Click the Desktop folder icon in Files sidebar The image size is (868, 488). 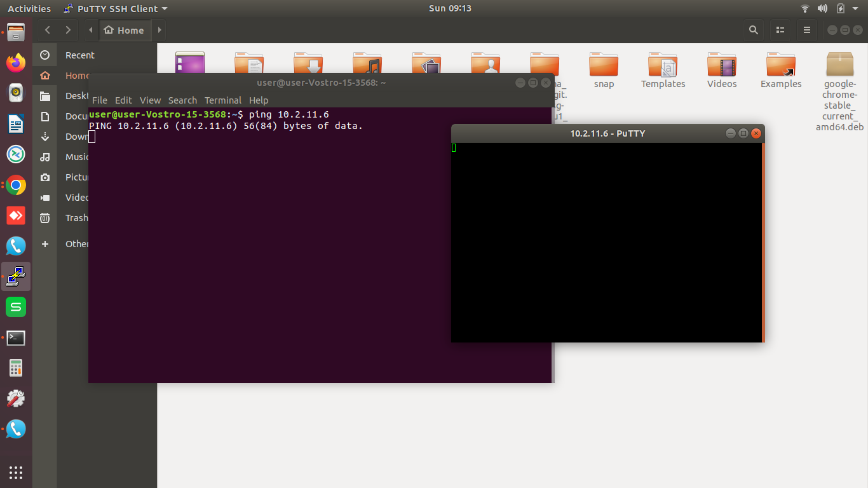click(44, 96)
